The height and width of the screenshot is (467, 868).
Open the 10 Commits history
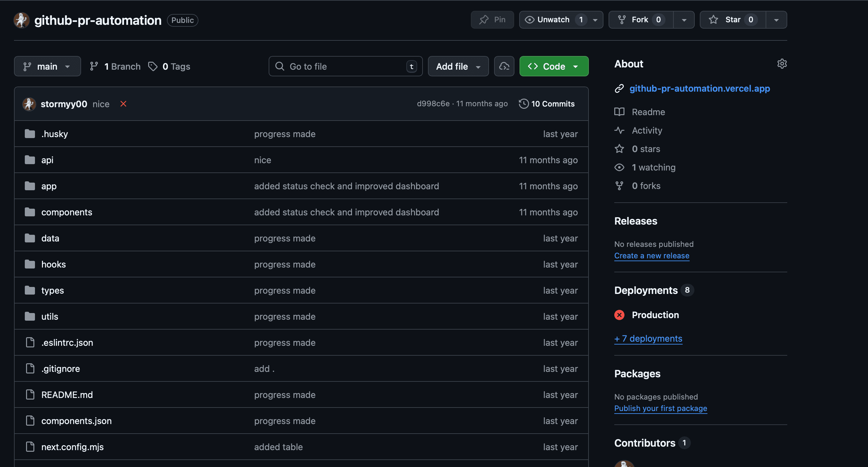click(x=547, y=104)
